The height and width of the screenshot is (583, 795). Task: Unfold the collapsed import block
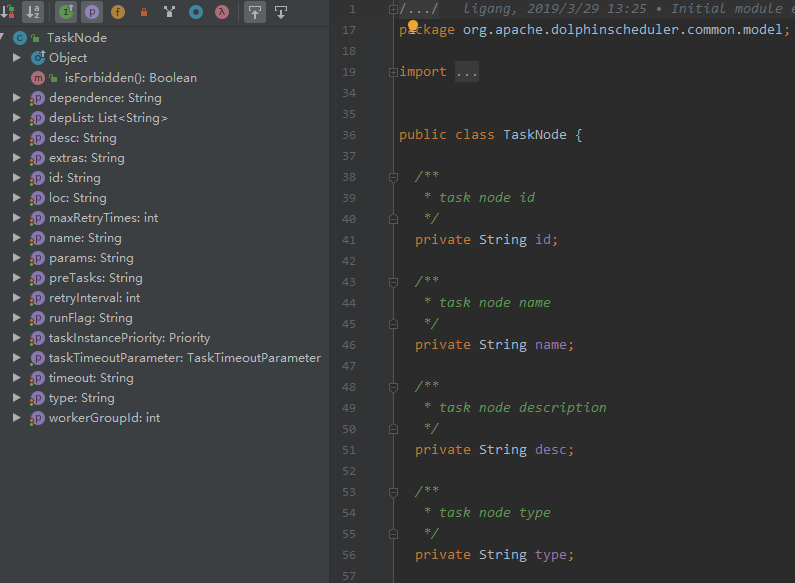[x=393, y=72]
